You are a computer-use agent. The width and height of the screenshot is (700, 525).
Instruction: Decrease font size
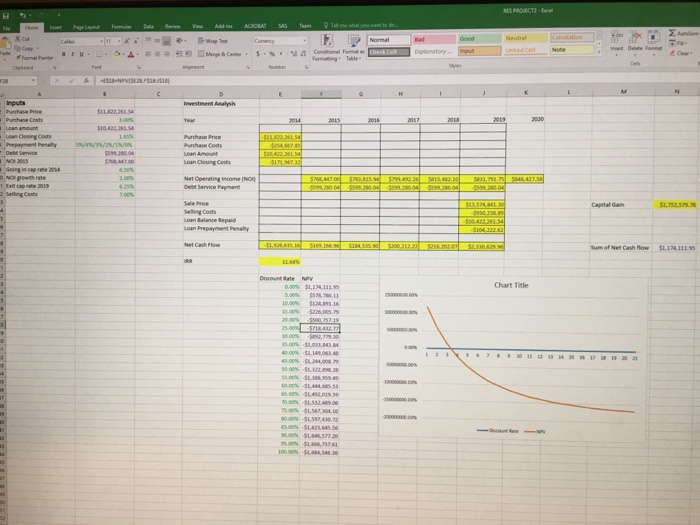(135, 41)
